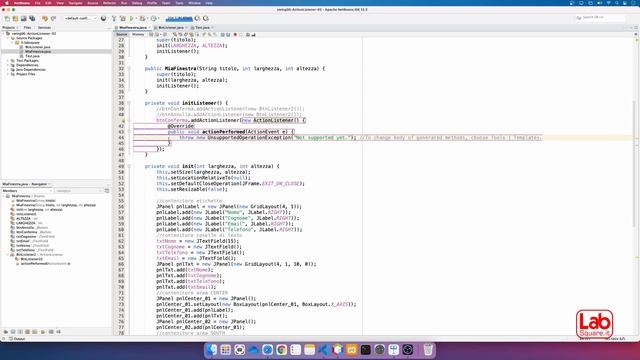
Task: Toggle Show Inner Classes in Navigator
Action: 35,332
